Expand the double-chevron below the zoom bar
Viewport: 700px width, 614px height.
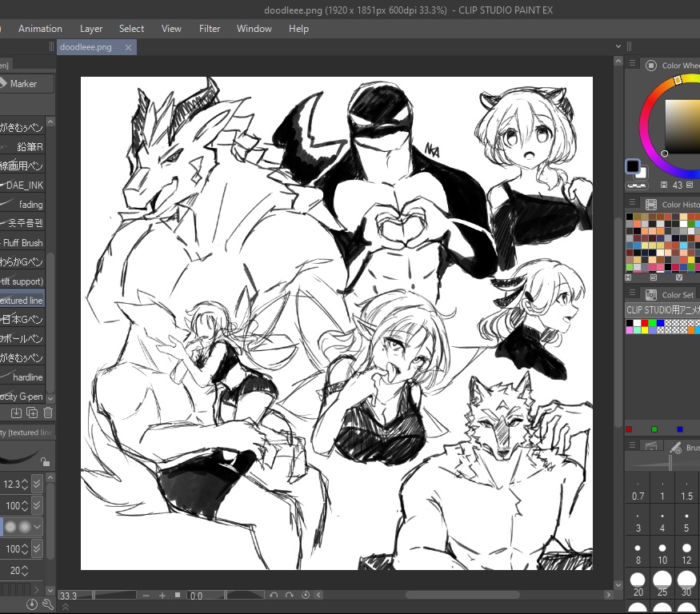click(65, 607)
